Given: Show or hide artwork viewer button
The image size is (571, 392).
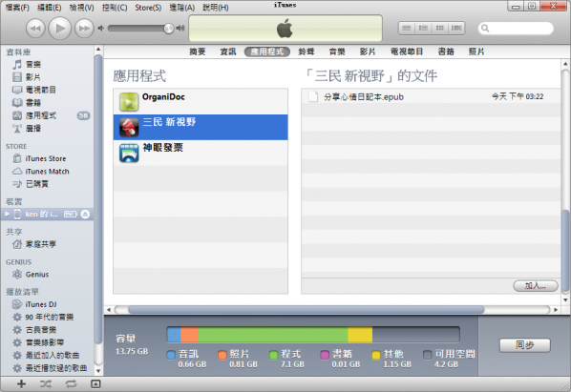Looking at the screenshot, I should [x=95, y=383].
